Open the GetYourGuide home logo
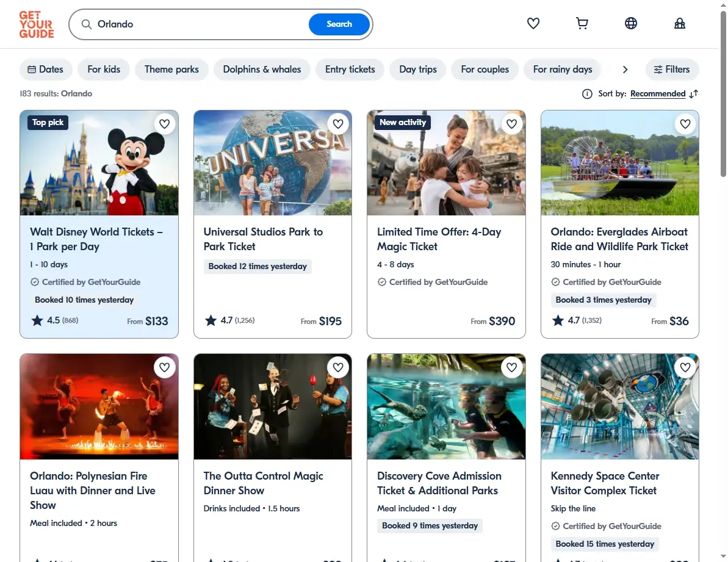 point(36,24)
